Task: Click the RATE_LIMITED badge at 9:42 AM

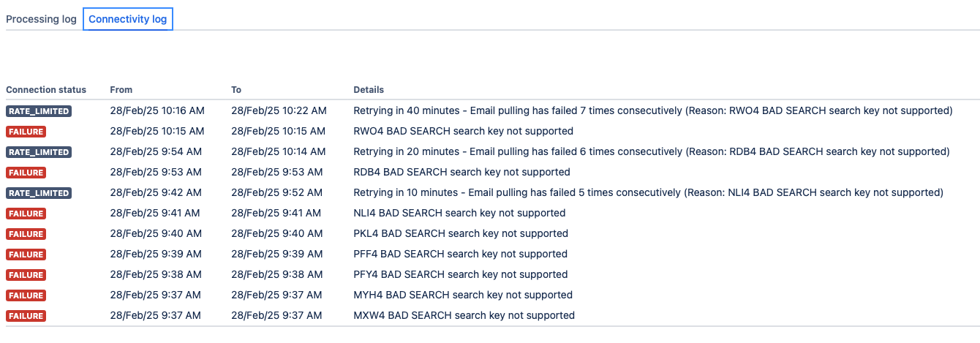Action: 39,193
